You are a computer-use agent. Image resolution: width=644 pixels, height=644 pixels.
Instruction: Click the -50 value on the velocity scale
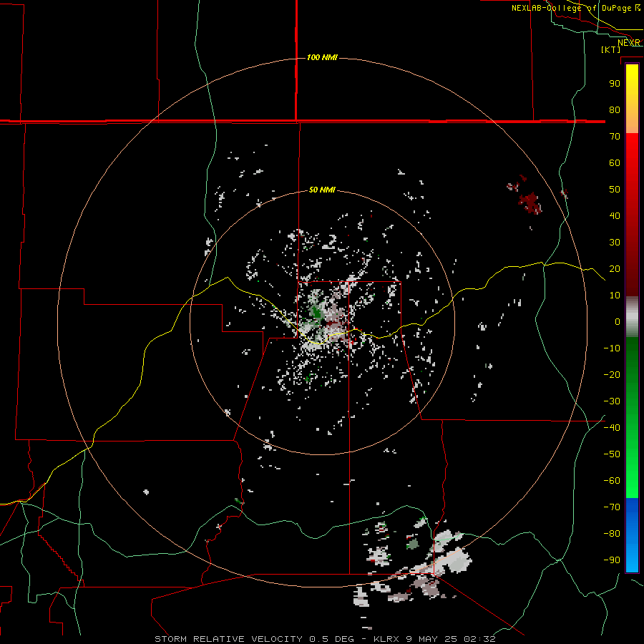click(x=612, y=454)
